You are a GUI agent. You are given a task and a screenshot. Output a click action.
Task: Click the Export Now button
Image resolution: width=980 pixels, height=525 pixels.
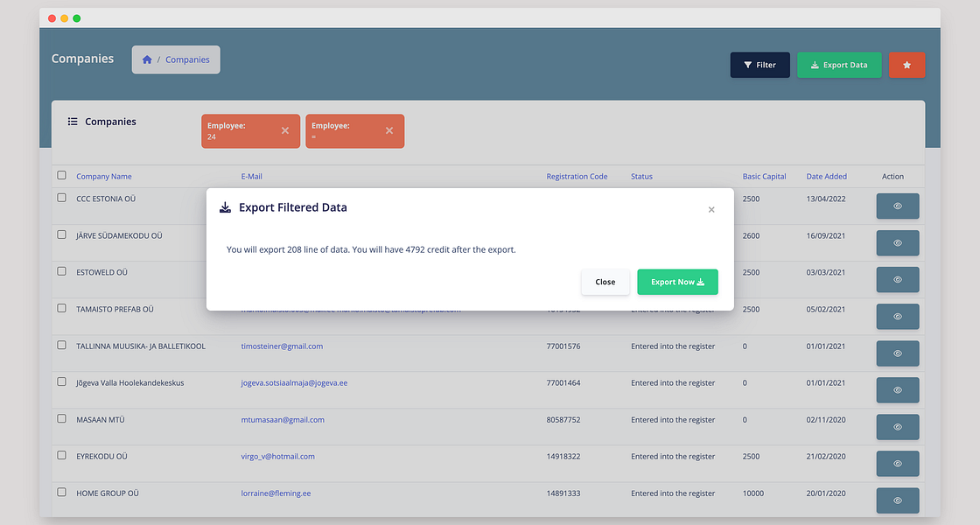pos(677,282)
